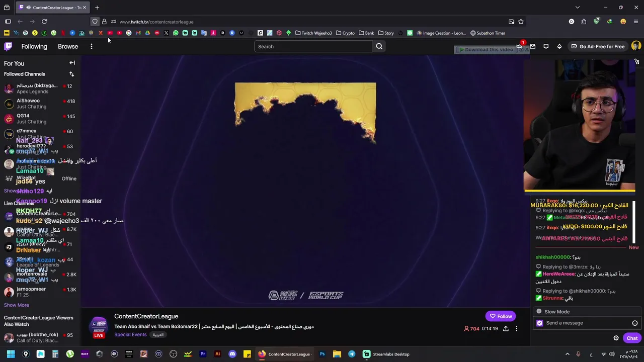
Task: Open browser extensions puzzle icon
Action: click(x=584, y=22)
